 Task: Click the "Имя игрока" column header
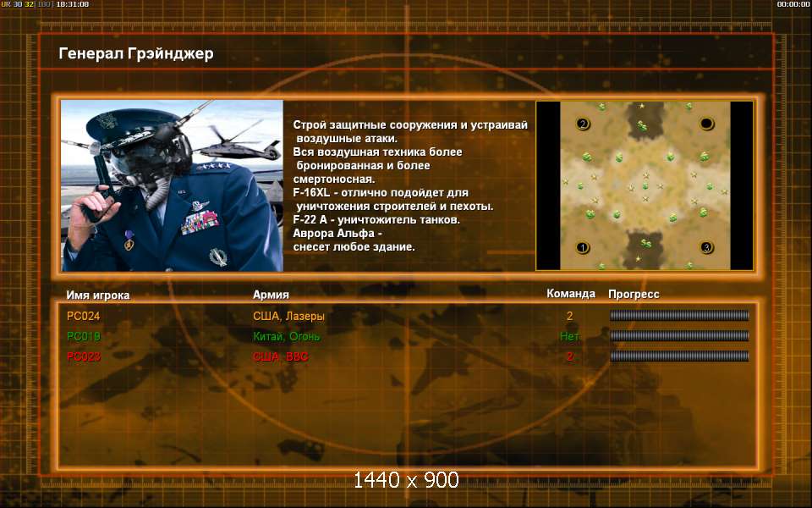click(x=98, y=295)
